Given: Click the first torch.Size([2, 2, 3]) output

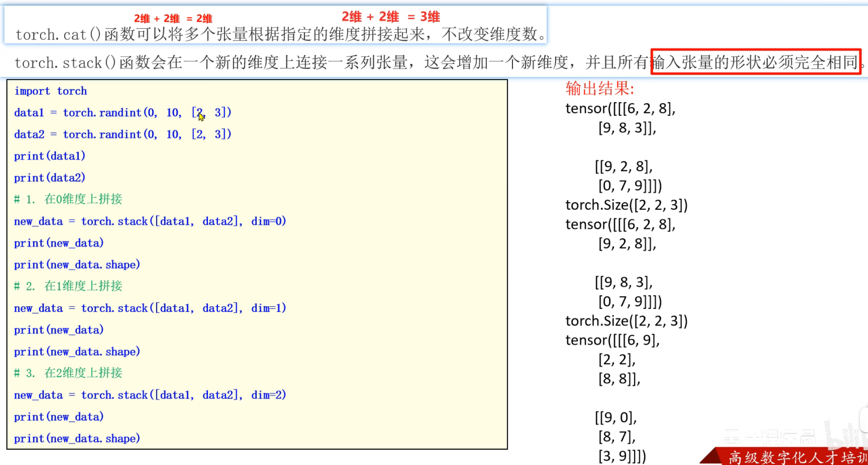Looking at the screenshot, I should click(x=626, y=205).
